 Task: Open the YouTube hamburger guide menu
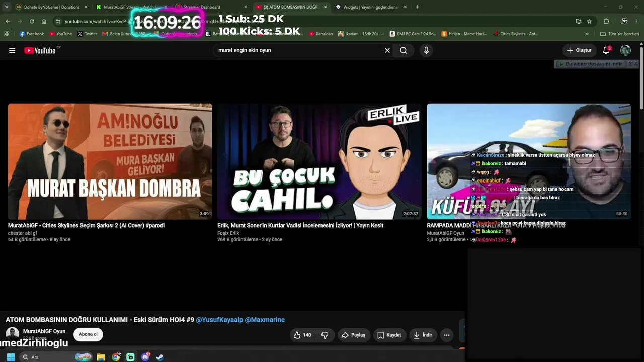[x=12, y=50]
